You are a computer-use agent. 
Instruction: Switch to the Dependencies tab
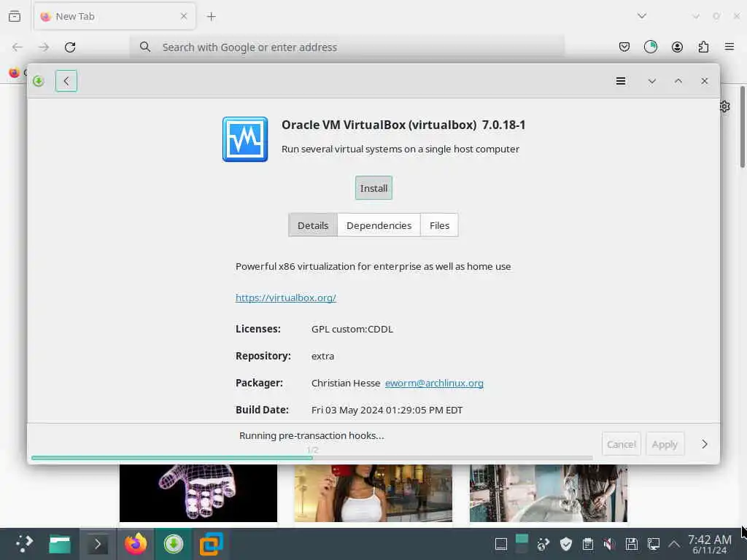379,225
